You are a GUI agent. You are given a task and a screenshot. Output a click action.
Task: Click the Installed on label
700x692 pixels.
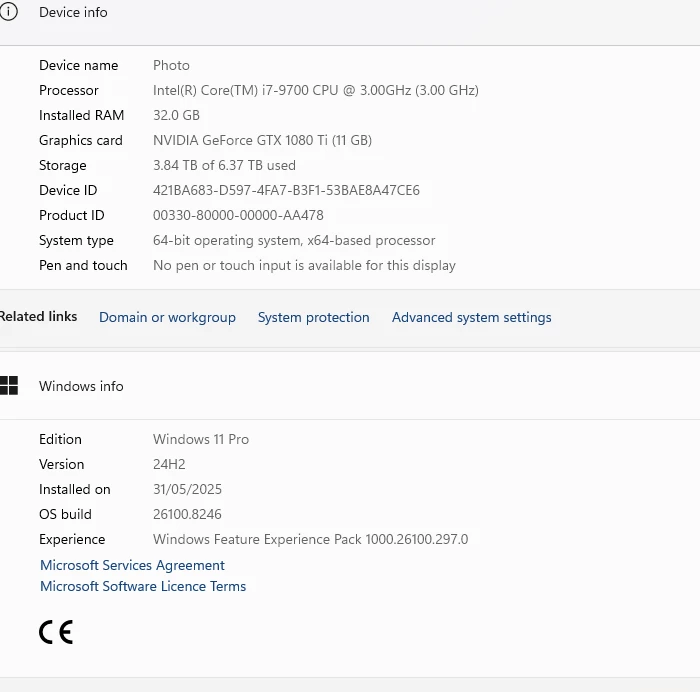pyautogui.click(x=75, y=489)
